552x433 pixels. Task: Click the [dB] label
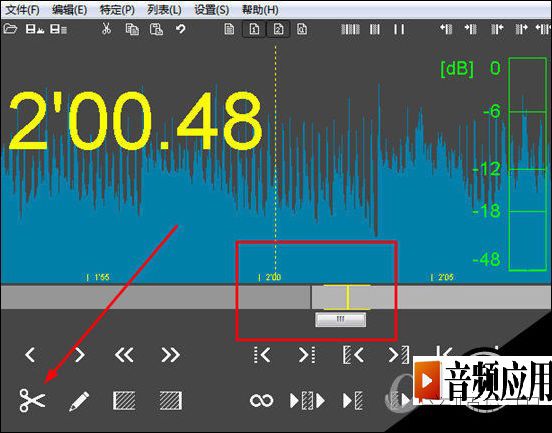[x=457, y=69]
